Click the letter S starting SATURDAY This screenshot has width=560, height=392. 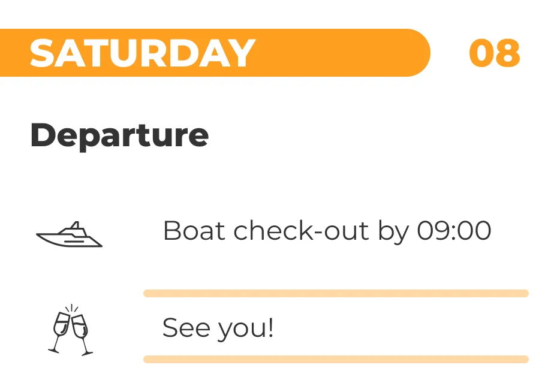[x=43, y=53]
